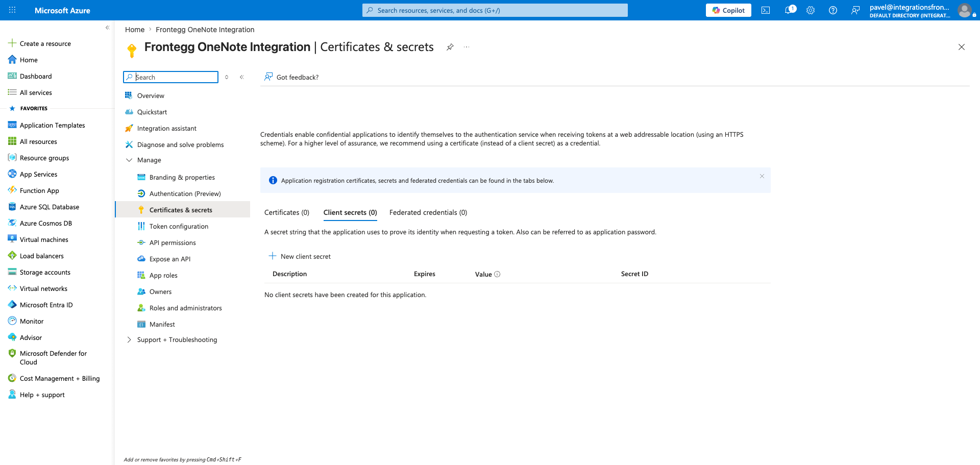Open Application Templates favorite
The height and width of the screenshot is (465, 980).
click(52, 125)
